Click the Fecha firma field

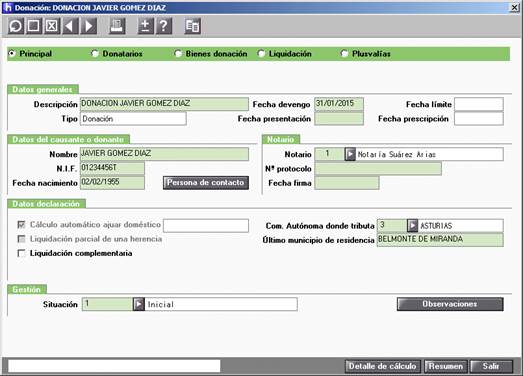pyautogui.click(x=347, y=183)
